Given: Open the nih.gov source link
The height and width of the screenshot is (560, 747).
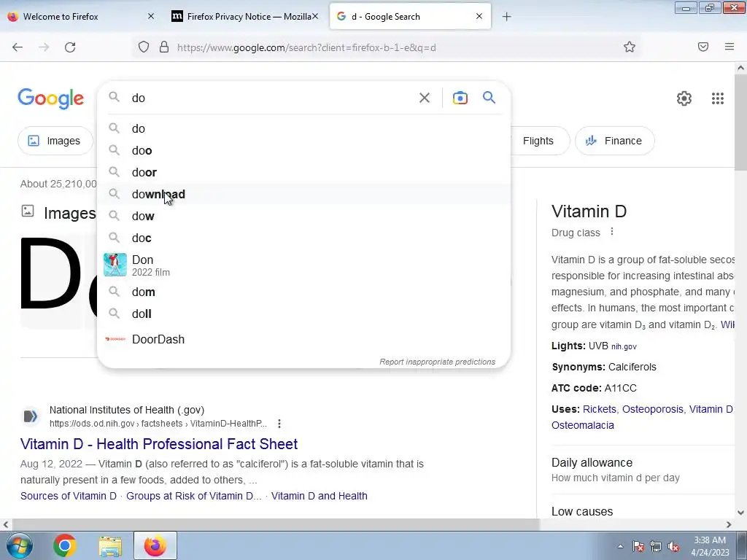Looking at the screenshot, I should click(x=624, y=346).
